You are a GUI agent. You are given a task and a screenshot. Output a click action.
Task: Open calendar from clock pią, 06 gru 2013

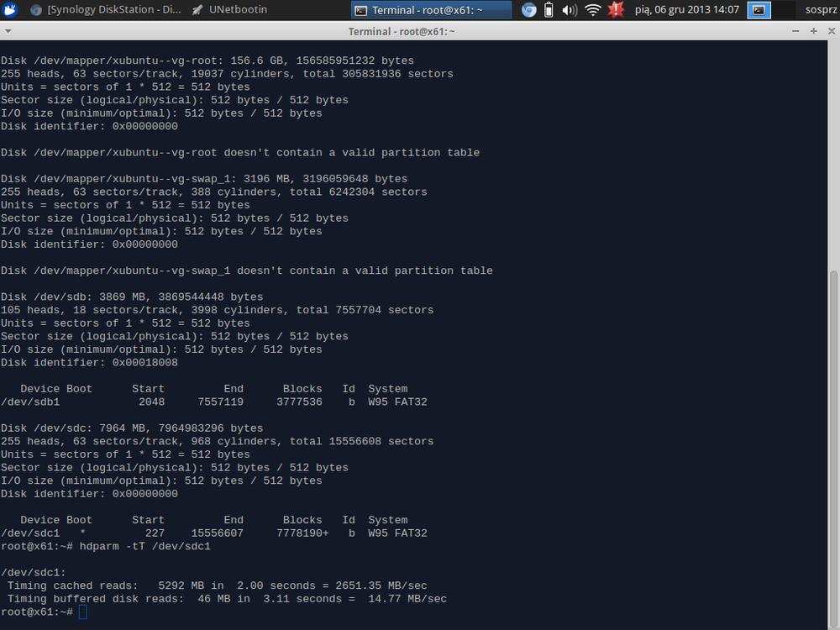click(687, 9)
